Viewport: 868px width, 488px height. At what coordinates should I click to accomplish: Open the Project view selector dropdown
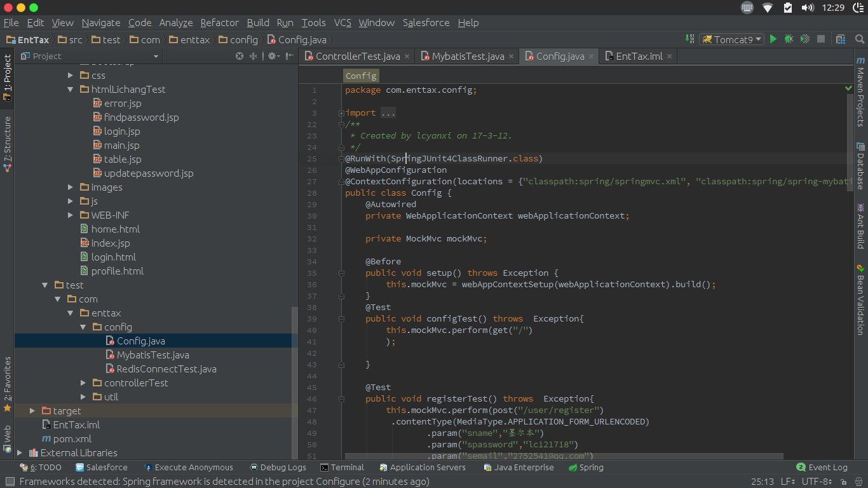tap(89, 56)
